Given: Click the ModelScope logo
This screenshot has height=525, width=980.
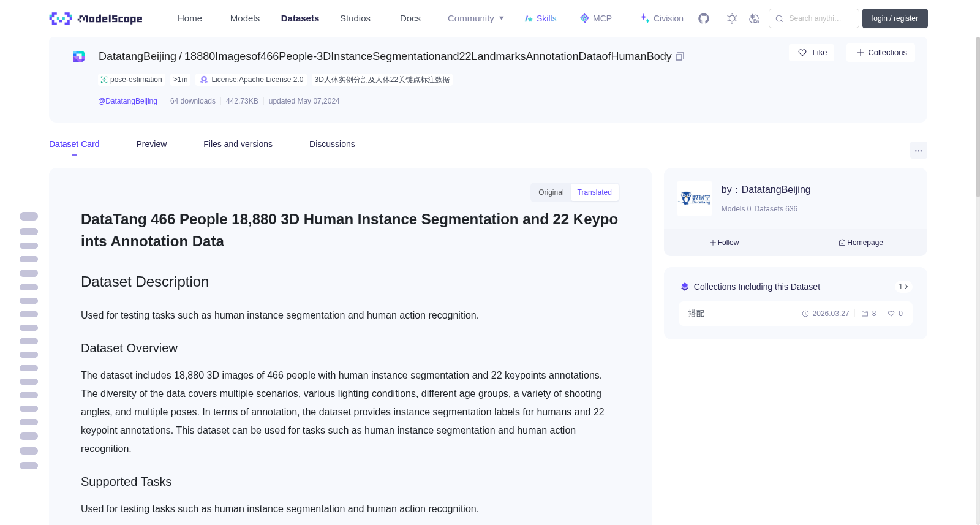Looking at the screenshot, I should (x=96, y=18).
